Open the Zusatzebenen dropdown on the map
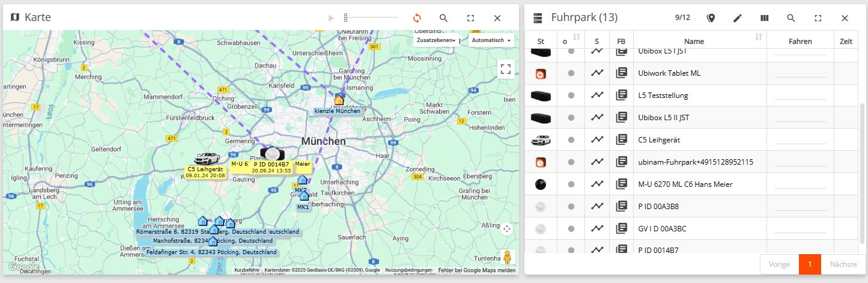 coord(435,40)
